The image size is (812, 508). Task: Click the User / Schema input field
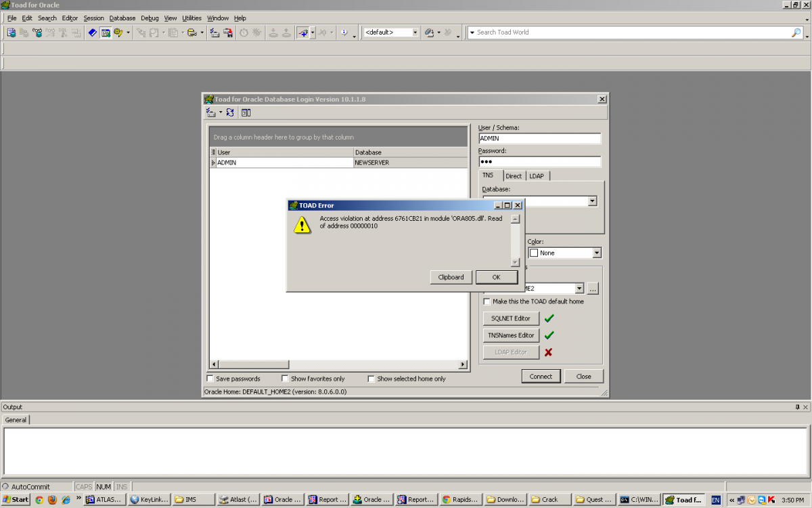pyautogui.click(x=539, y=139)
